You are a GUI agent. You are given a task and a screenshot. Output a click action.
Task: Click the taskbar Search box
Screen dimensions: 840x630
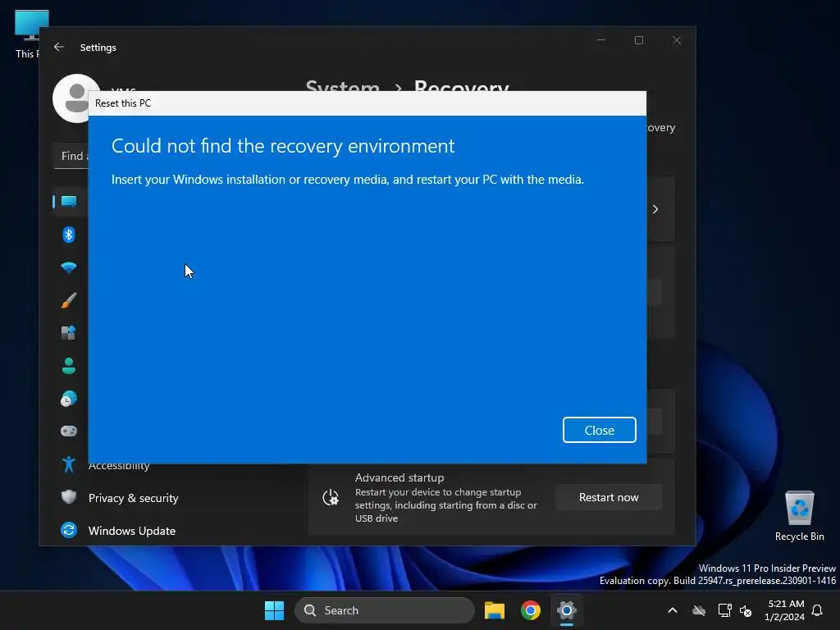(384, 610)
